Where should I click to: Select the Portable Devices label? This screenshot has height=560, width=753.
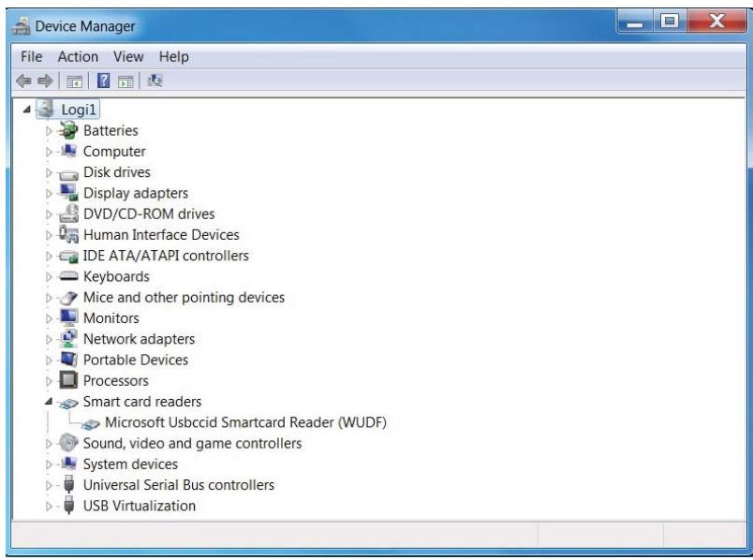[x=136, y=360]
